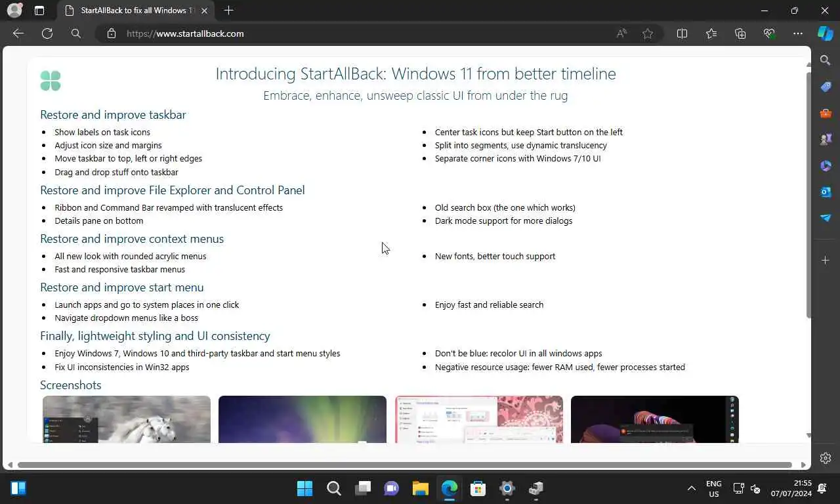Screen dimensions: 840x504
Task: Show hidden tray icons chevron
Action: pyautogui.click(x=691, y=488)
